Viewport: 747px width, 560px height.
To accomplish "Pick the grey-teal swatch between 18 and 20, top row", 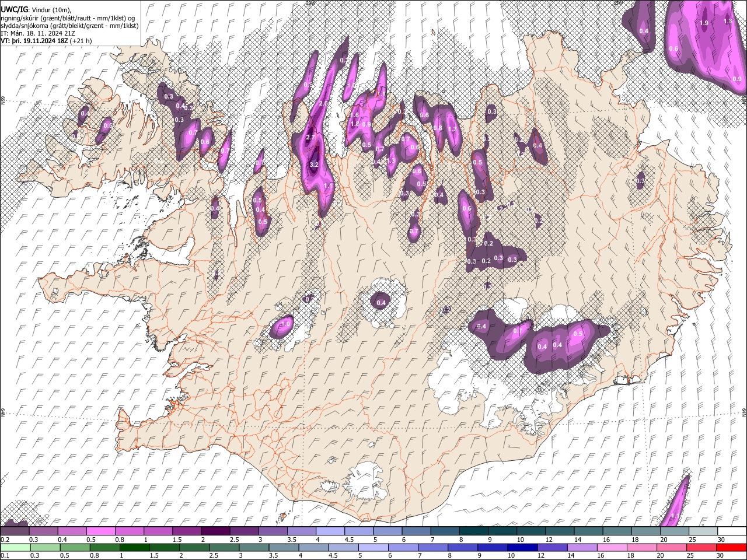I will pyautogui.click(x=645, y=531).
